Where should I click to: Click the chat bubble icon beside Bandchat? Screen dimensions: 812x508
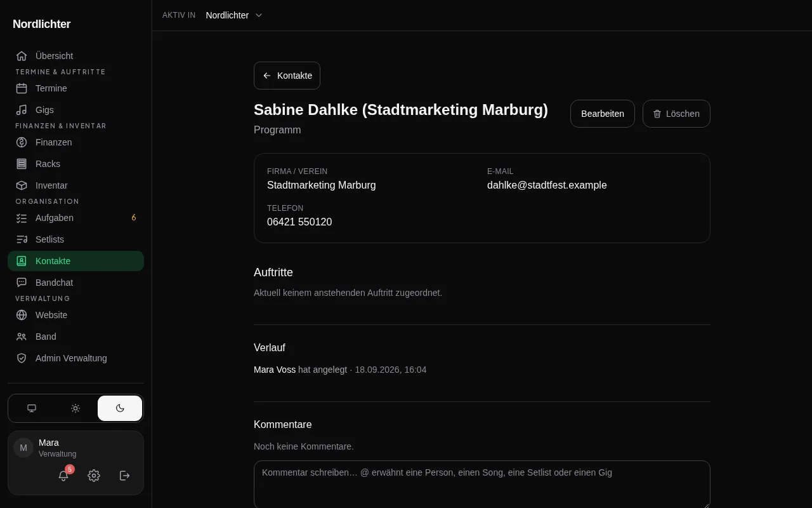pos(22,283)
